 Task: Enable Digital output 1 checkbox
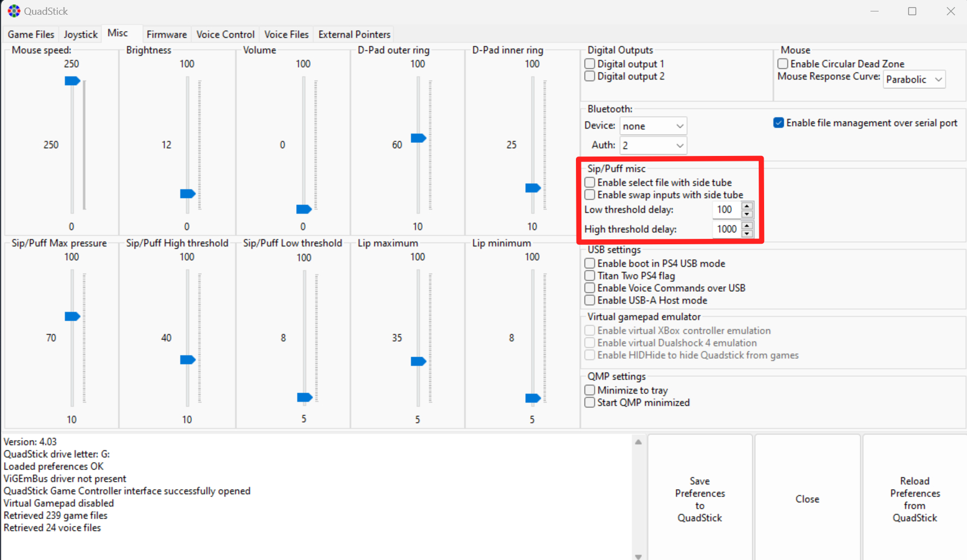point(590,64)
